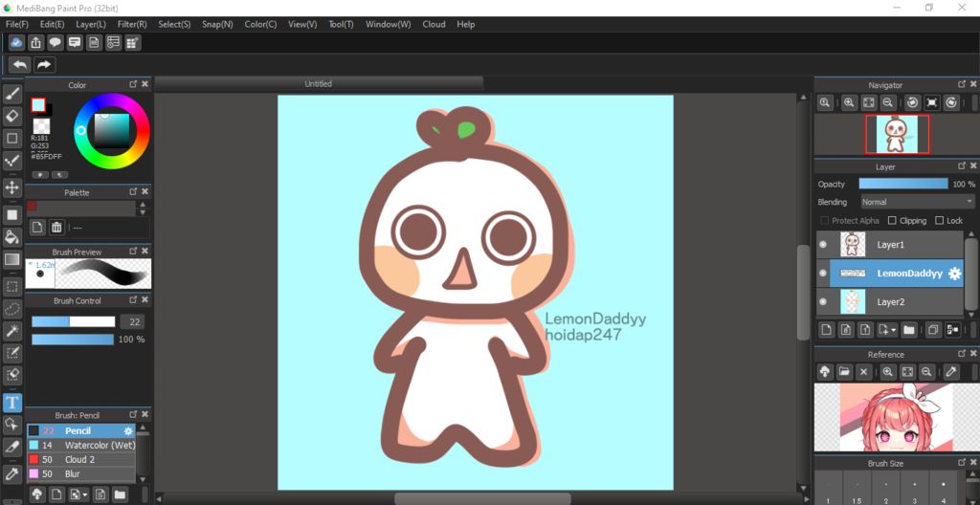Viewport: 980px width, 505px height.
Task: Open the Blending mode dropdown
Action: pyautogui.click(x=918, y=202)
